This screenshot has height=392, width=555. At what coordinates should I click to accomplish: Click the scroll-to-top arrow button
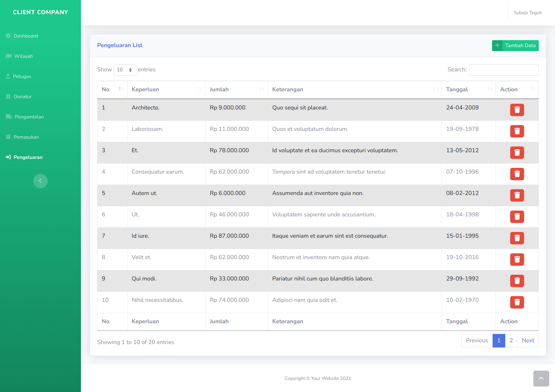541,378
